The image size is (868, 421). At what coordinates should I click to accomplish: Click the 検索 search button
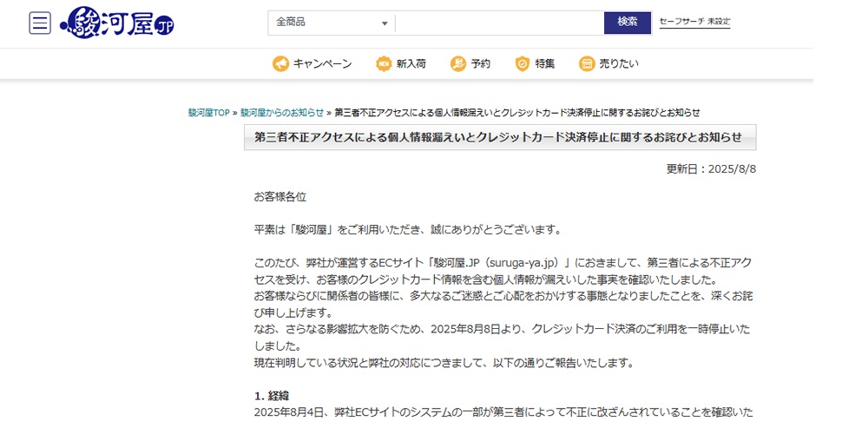click(628, 23)
